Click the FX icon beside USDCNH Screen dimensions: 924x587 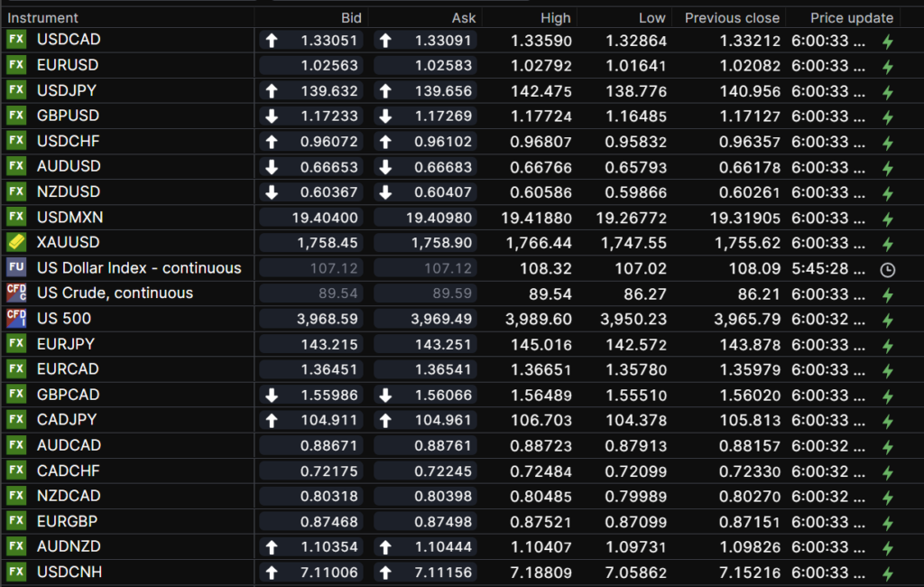click(x=16, y=573)
